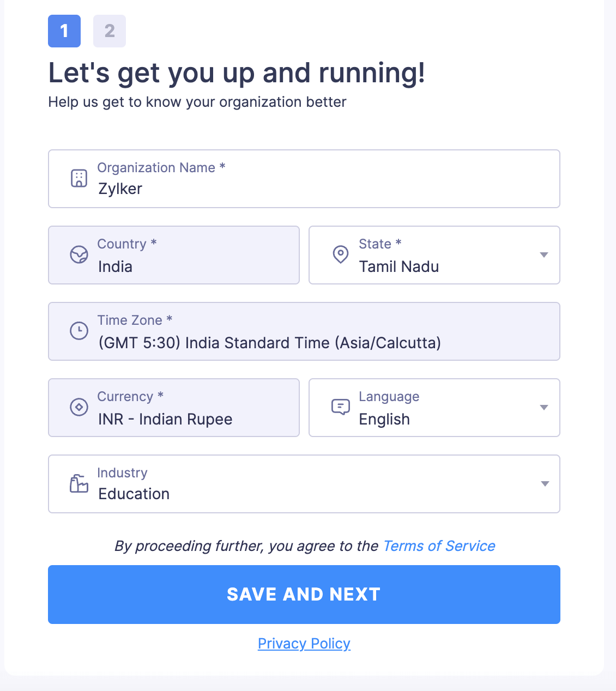Click the coin icon beside Currency
Screen dimensions: 616x691
(x=80, y=407)
